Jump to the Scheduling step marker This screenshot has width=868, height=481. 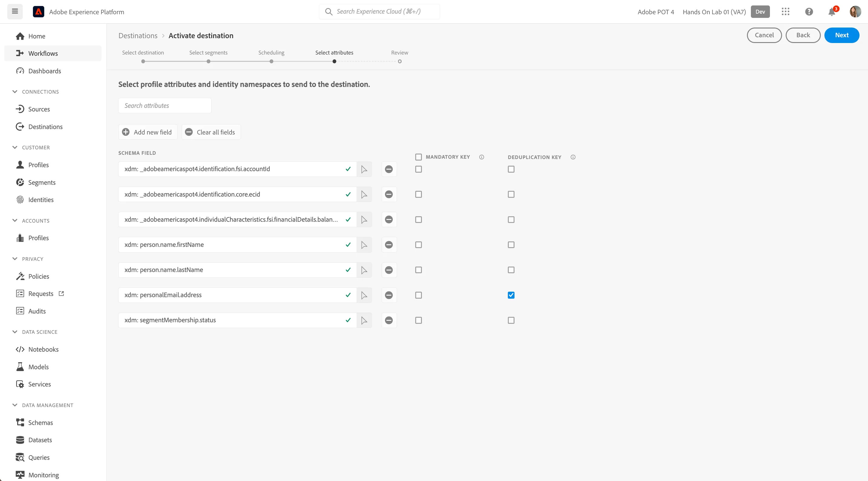coord(271,61)
